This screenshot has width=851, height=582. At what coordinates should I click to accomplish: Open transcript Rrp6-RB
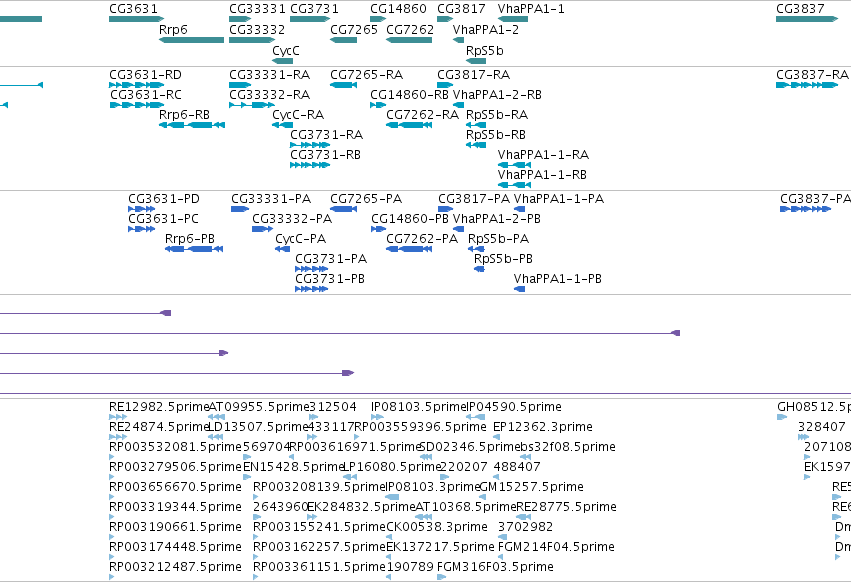tap(185, 115)
